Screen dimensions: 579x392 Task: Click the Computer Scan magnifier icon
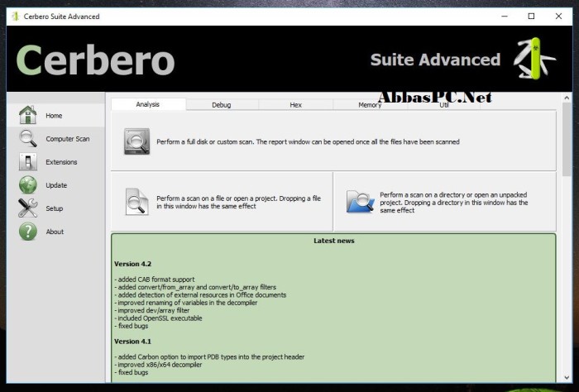[27, 138]
